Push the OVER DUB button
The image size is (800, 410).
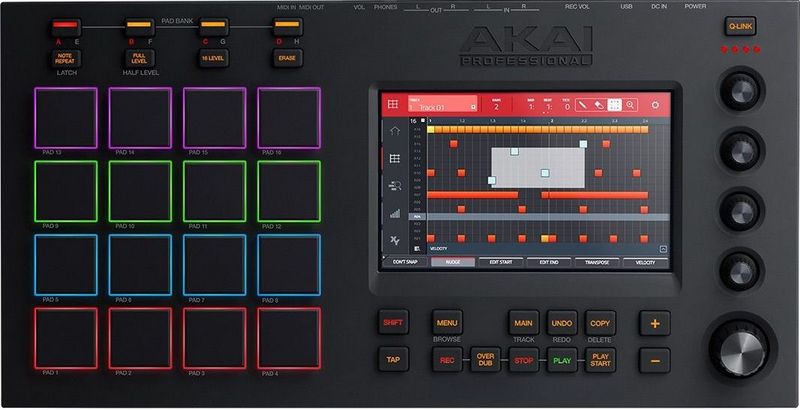pyautogui.click(x=485, y=360)
